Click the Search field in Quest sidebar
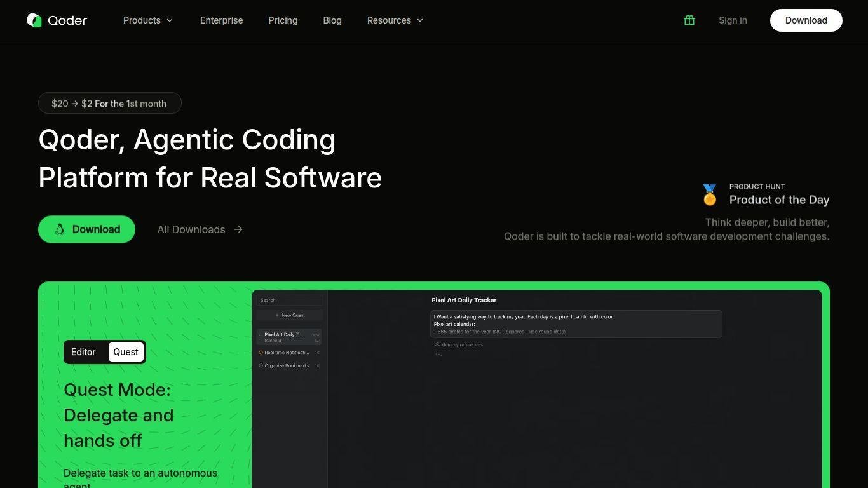The width and height of the screenshot is (868, 488). (290, 300)
